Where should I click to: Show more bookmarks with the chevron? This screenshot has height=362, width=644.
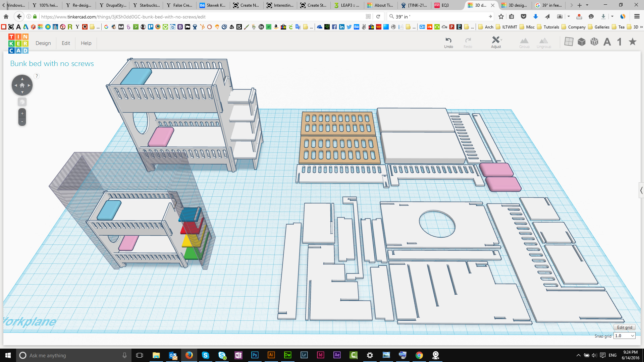pyautogui.click(x=641, y=27)
